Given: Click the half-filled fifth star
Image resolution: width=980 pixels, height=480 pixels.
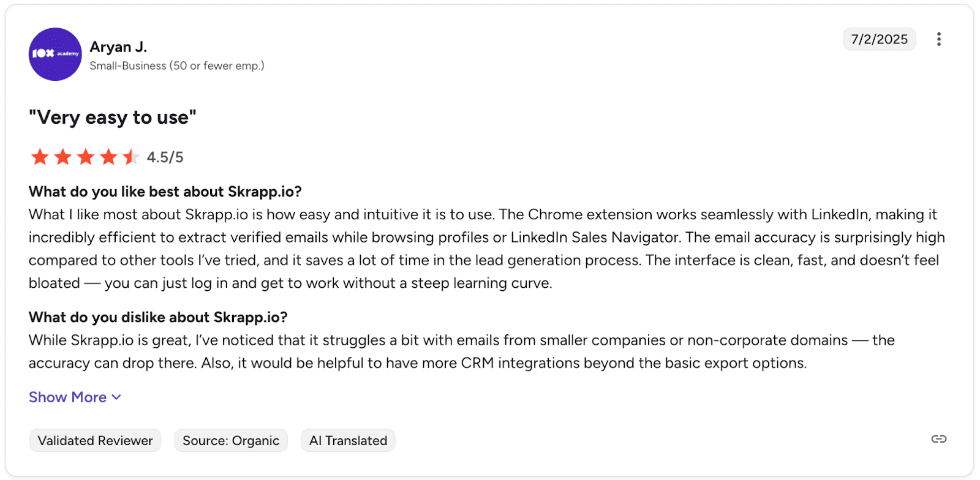Looking at the screenshot, I should pos(130,157).
